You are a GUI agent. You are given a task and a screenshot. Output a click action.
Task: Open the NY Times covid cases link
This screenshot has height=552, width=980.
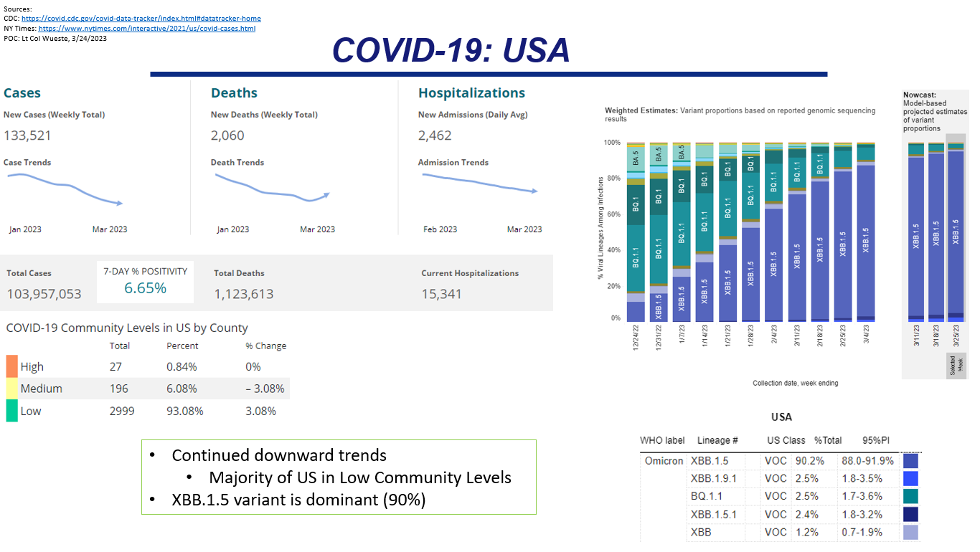click(x=147, y=29)
